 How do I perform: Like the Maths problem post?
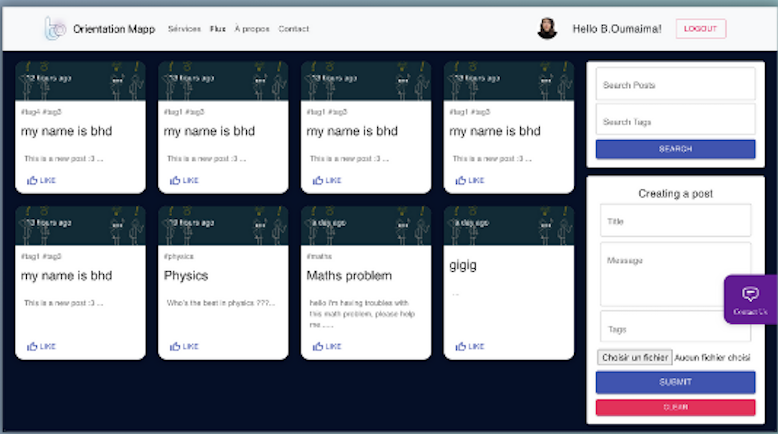point(327,346)
